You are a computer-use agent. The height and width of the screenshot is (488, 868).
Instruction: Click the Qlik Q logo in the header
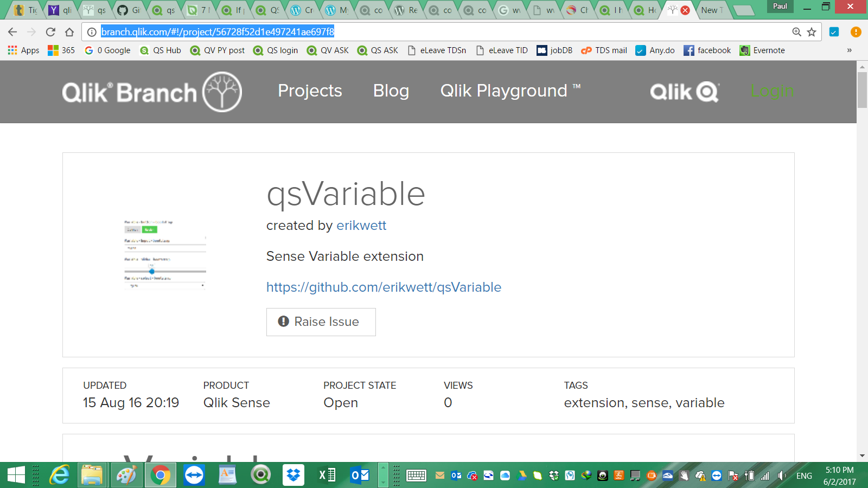(684, 92)
